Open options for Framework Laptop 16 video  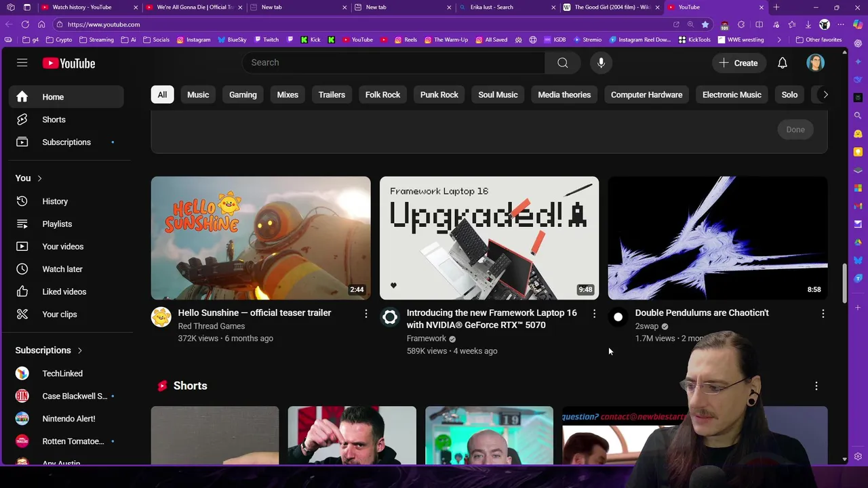tap(594, 313)
